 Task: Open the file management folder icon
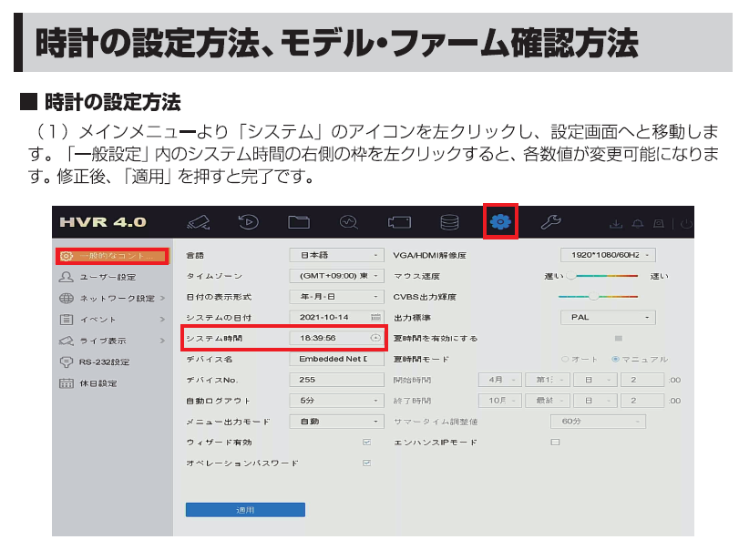(299, 222)
